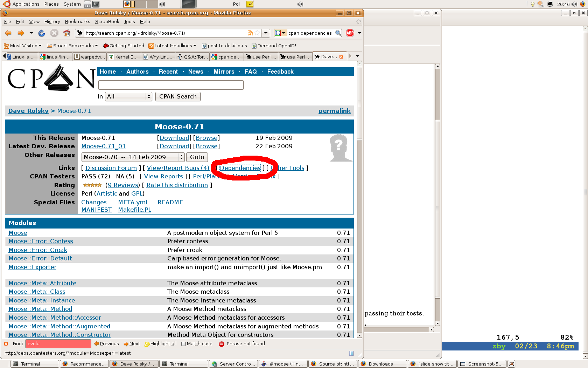Click the page status icon in the Firefox status bar

pos(352,353)
